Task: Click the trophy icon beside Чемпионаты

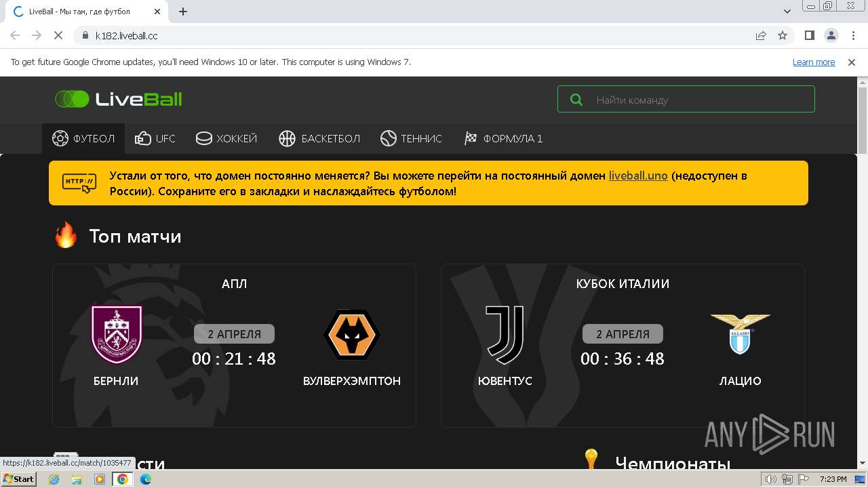Action: 592,460
